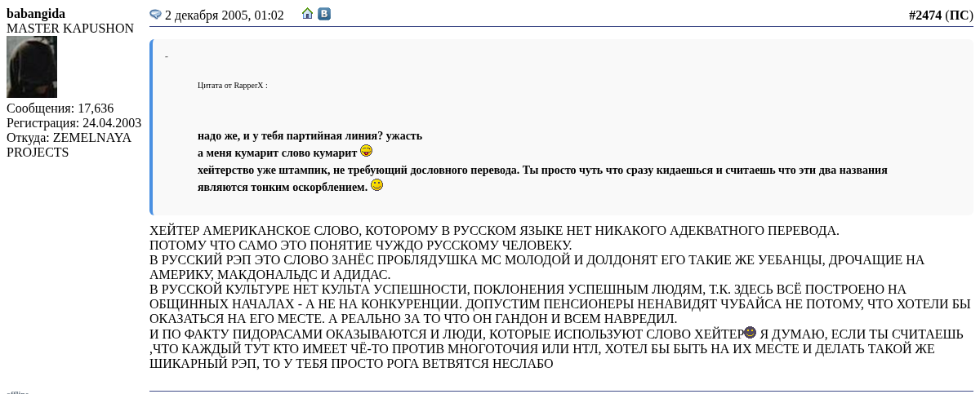Open the author's VK profile icon

pos(324,14)
